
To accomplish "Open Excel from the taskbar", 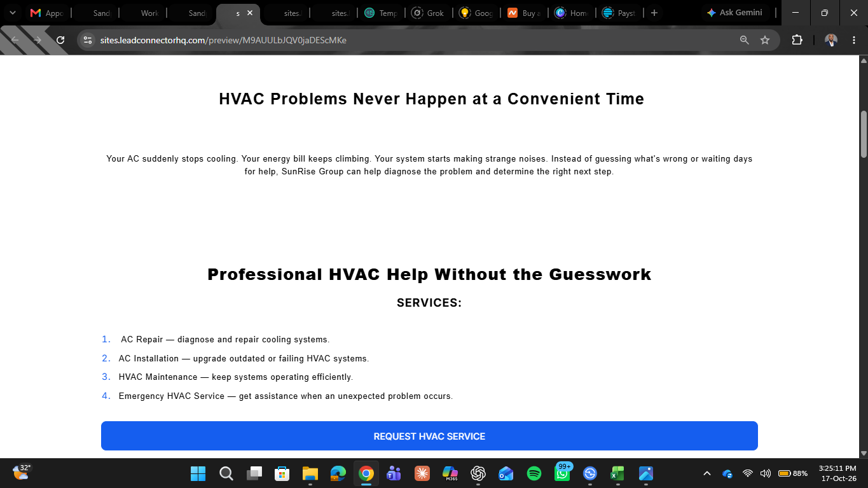I will point(617,473).
